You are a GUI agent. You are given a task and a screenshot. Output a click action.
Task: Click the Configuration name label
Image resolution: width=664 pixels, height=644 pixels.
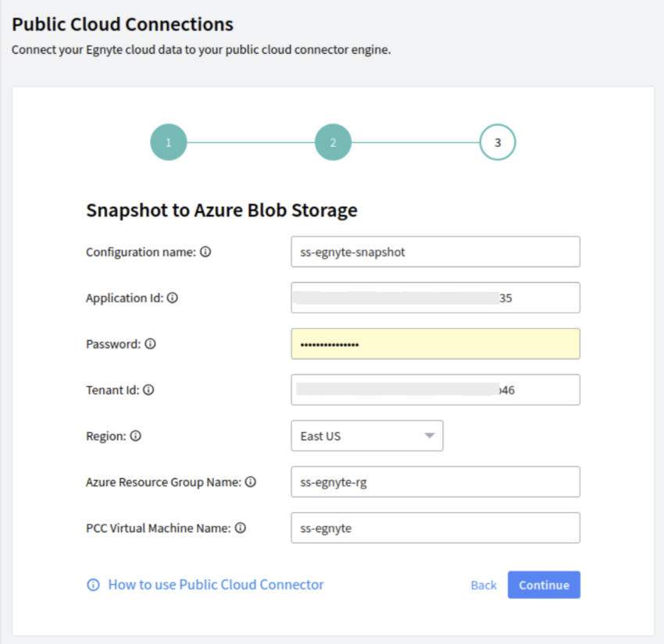[141, 252]
